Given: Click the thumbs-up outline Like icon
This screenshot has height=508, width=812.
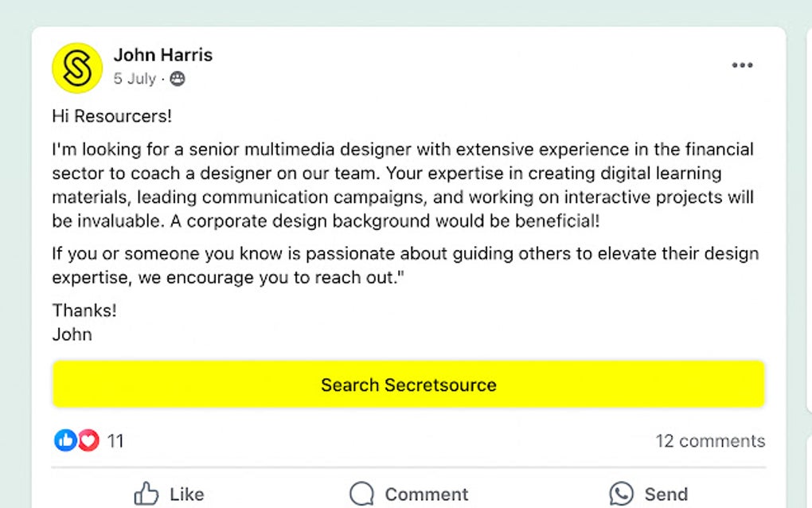Looking at the screenshot, I should (x=146, y=494).
